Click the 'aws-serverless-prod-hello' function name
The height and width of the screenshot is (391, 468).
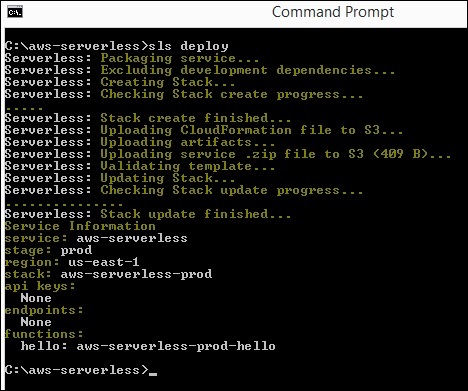pos(176,346)
